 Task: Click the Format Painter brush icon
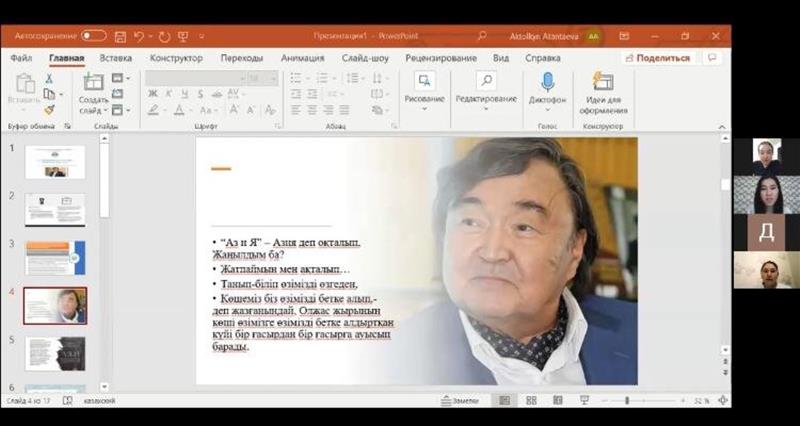point(49,110)
